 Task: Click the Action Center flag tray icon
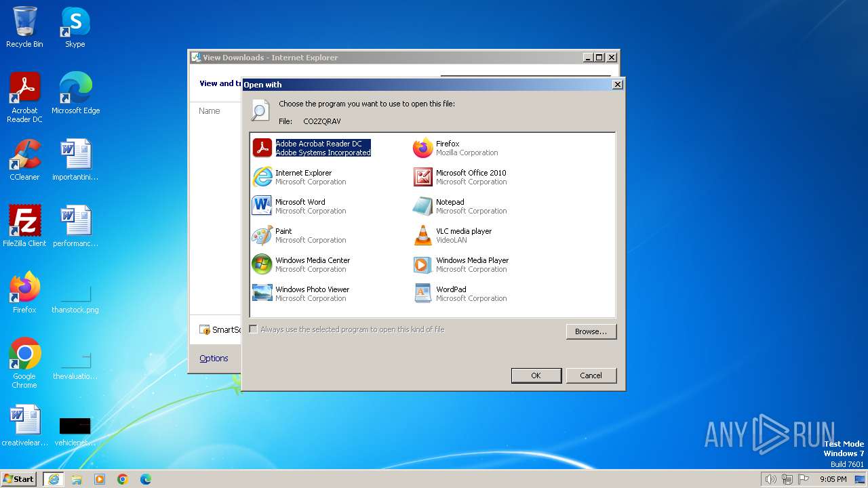(804, 479)
